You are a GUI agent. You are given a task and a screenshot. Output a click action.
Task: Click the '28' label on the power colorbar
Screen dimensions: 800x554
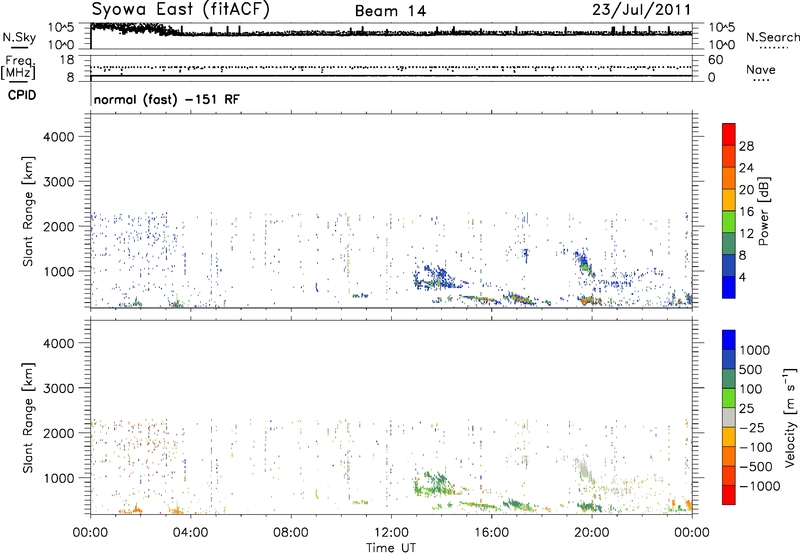(746, 146)
